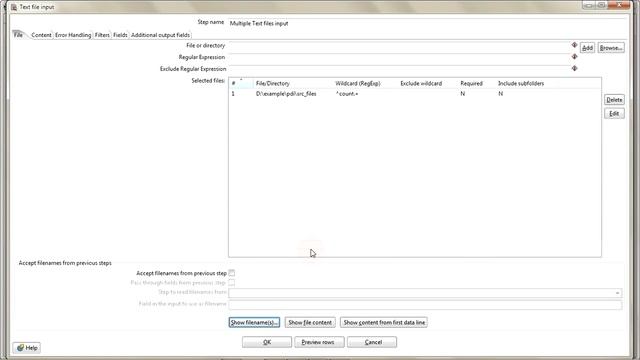Click Required value N in row 1
This screenshot has width=640, height=360.
463,93
